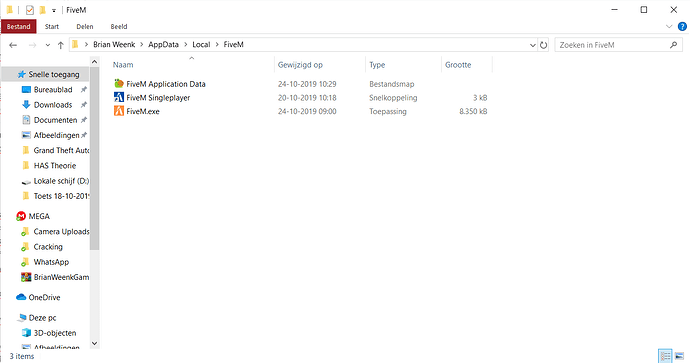Refresh the FiveM folder view

(x=543, y=45)
